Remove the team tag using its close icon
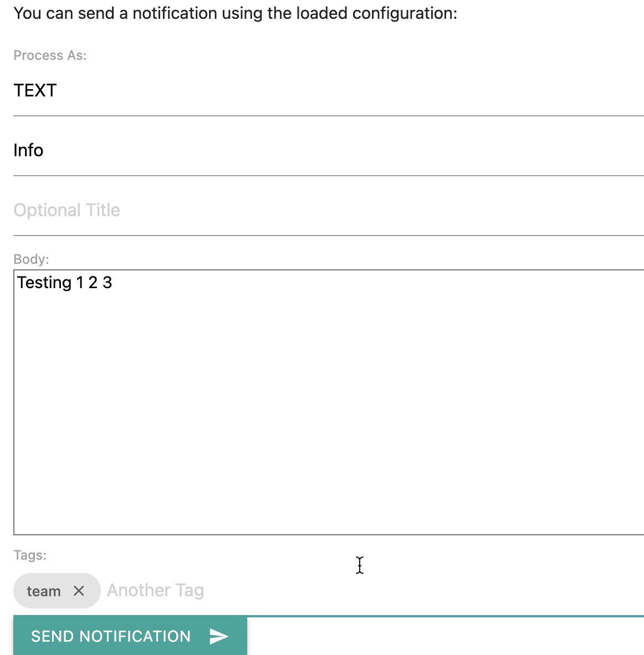Screen dimensions: 644x655 tap(79, 591)
